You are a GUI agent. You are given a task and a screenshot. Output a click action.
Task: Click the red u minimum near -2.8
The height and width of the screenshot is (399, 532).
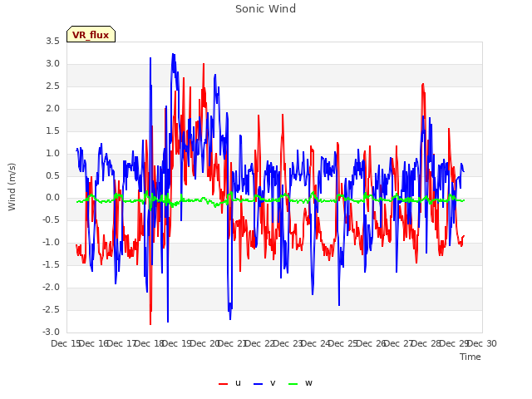pyautogui.click(x=150, y=324)
